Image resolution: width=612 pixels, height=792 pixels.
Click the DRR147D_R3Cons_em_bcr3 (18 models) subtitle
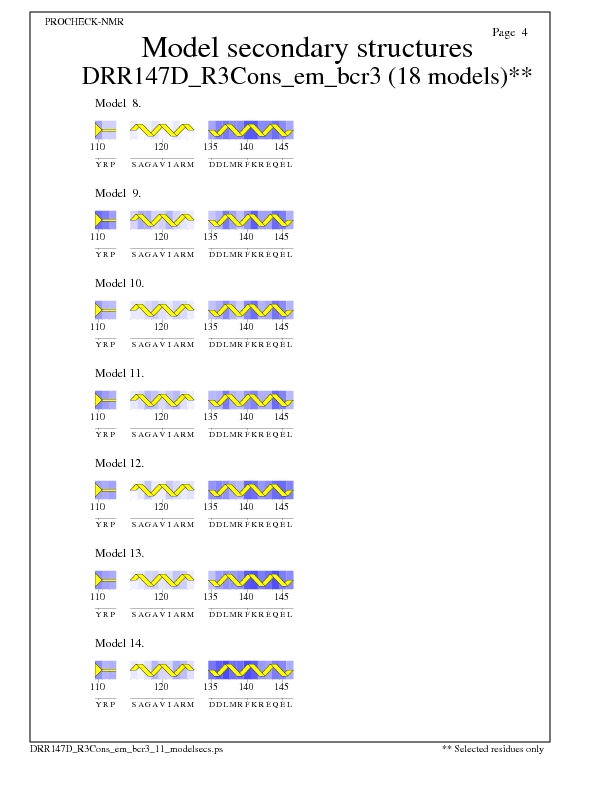(x=306, y=76)
